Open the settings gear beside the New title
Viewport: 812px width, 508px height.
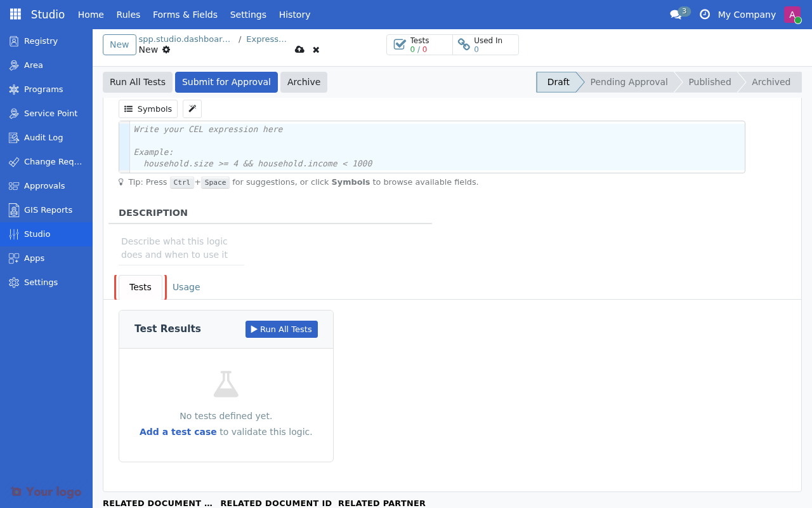(x=166, y=49)
